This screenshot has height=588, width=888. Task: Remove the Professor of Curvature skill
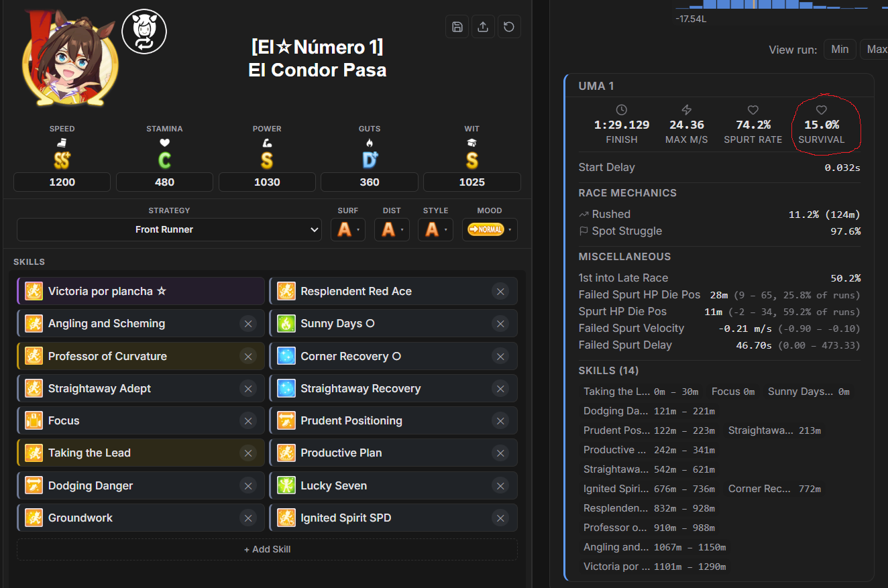[247, 356]
